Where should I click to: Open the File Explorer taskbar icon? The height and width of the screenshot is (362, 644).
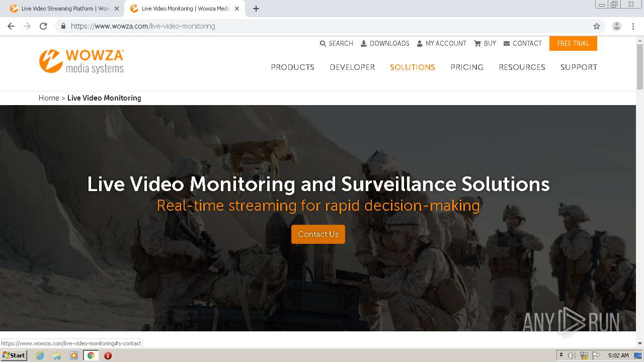point(57,355)
